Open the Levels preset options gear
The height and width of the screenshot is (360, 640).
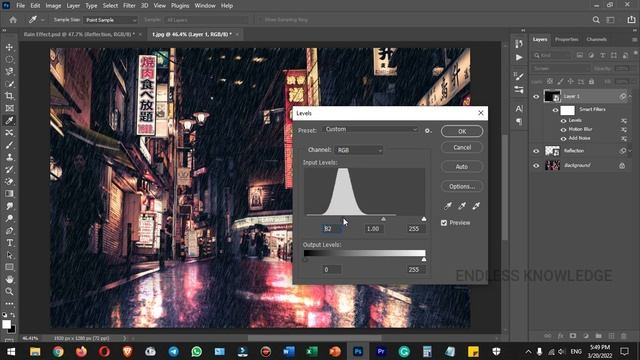(x=427, y=131)
